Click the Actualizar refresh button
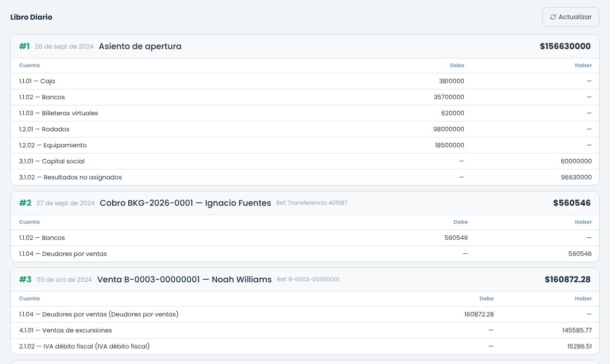This screenshot has height=364, width=610. pos(571,17)
